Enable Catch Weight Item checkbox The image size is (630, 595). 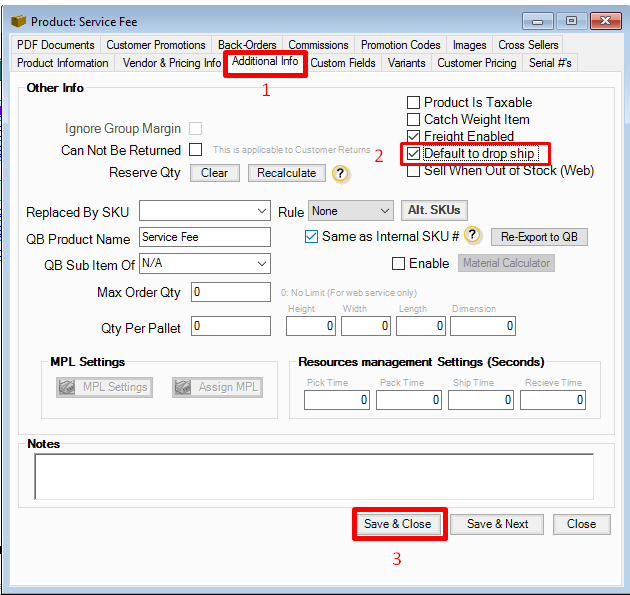pos(413,119)
